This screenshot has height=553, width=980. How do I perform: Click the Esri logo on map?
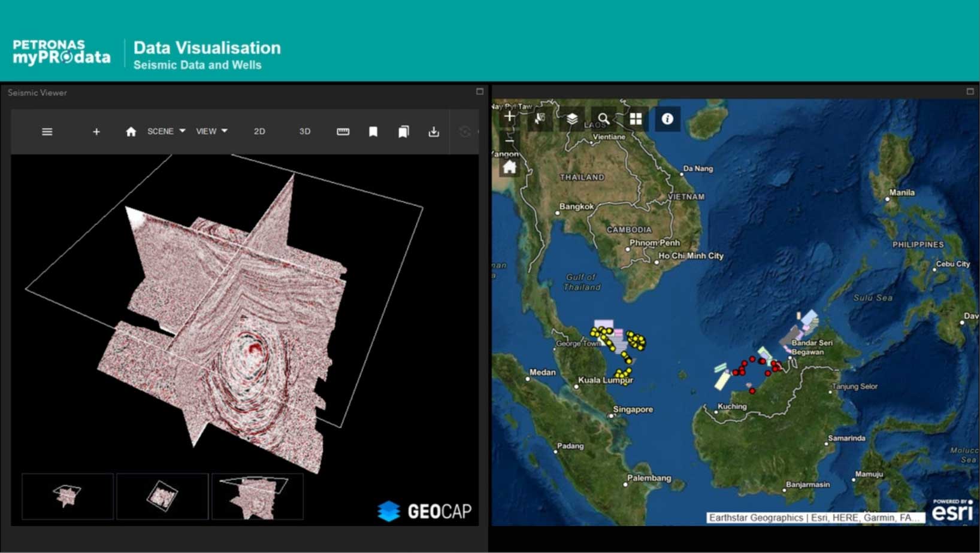click(x=952, y=511)
